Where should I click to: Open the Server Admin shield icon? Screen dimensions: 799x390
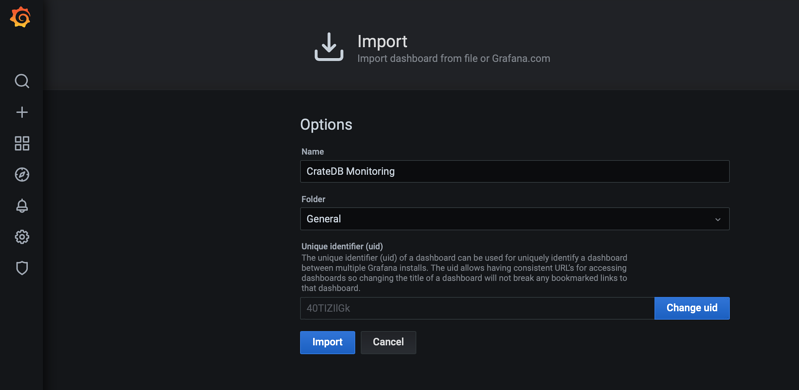click(x=22, y=268)
